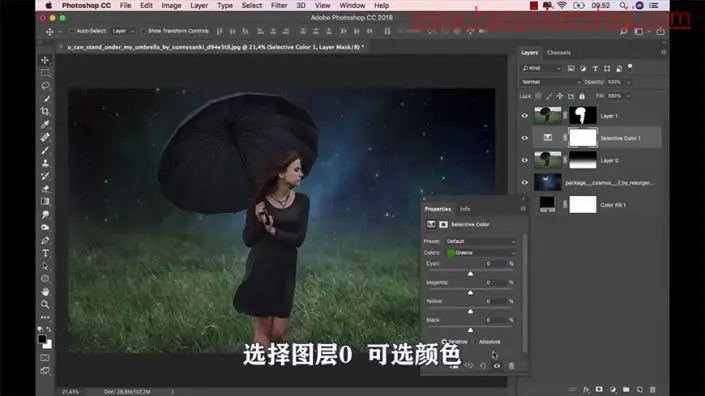Open the Filter menu
Screen dimensions: 705x396
[279, 5]
